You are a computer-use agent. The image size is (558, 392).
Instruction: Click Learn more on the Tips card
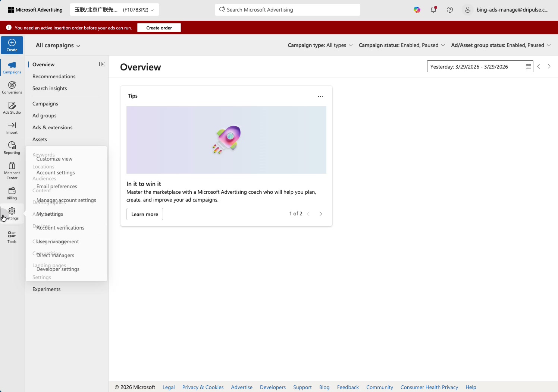[x=145, y=214]
